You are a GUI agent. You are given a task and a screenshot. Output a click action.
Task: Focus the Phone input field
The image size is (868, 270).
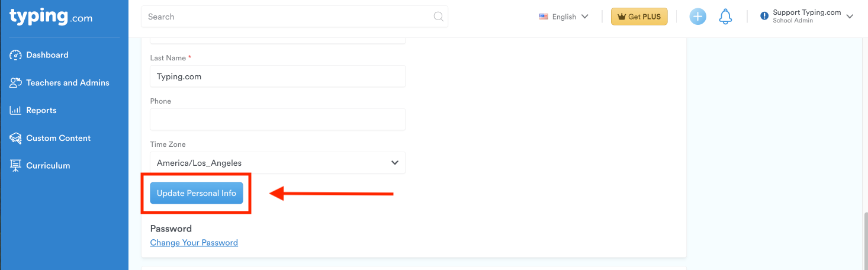pos(278,120)
